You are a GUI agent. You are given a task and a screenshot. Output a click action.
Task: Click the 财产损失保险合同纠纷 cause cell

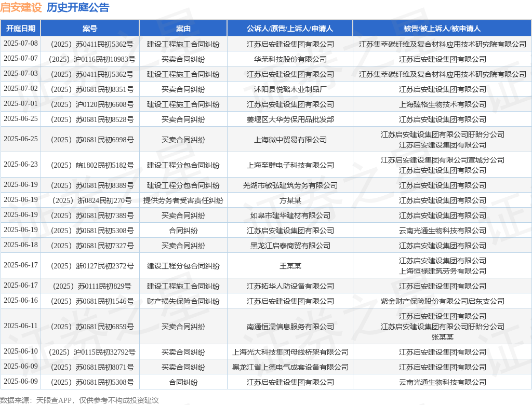pos(183,301)
